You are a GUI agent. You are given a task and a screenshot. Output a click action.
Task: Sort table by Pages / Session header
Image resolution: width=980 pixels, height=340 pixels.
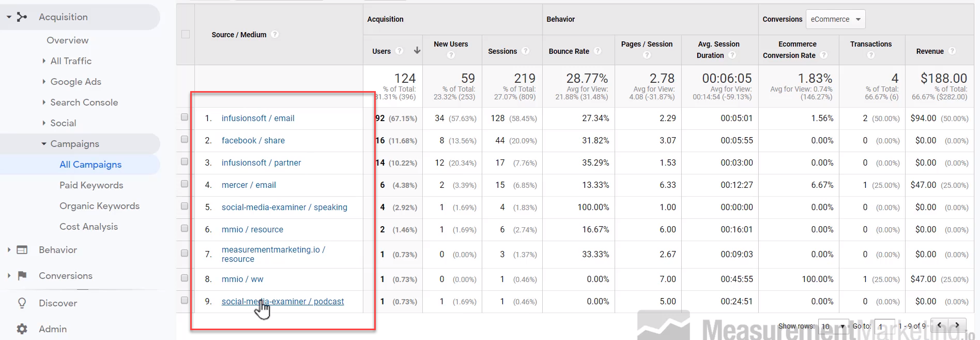(647, 44)
